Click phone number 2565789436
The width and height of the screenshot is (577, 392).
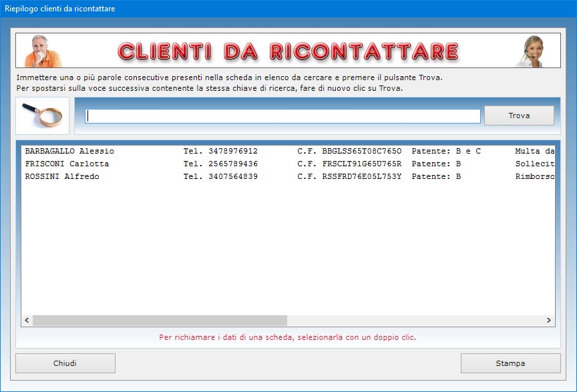click(233, 164)
